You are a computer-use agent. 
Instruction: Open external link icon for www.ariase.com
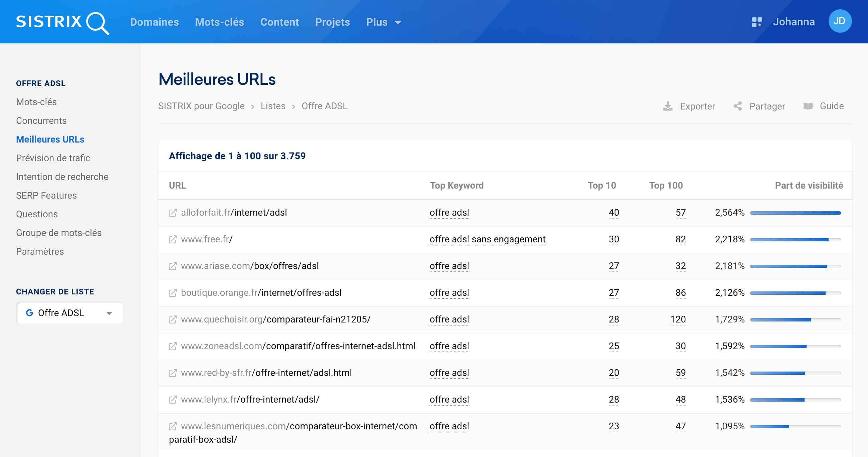click(173, 266)
